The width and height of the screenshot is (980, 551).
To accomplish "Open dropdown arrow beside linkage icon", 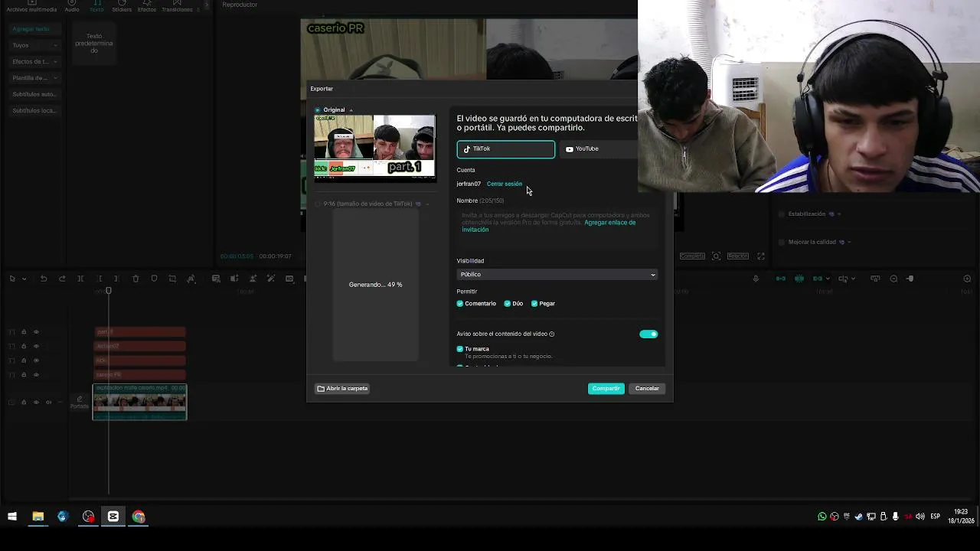I will tap(828, 279).
